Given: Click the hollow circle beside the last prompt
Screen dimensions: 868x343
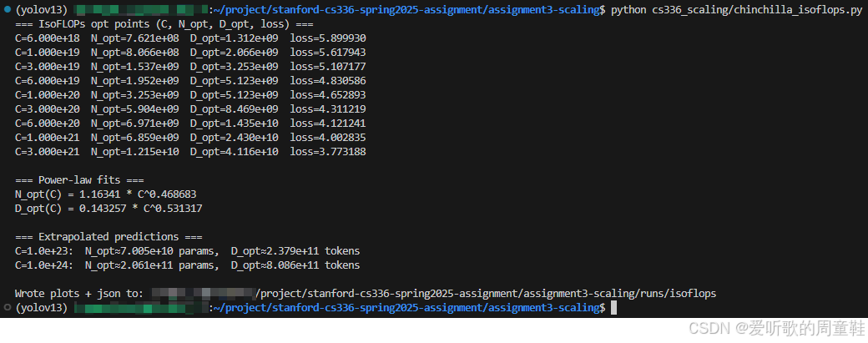Looking at the screenshot, I should (7, 309).
